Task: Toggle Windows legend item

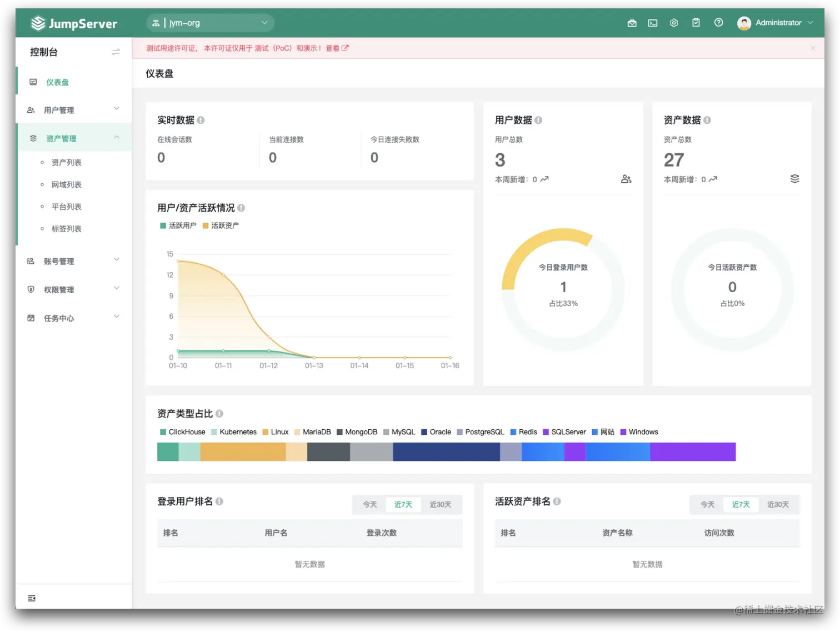Action: (x=639, y=432)
